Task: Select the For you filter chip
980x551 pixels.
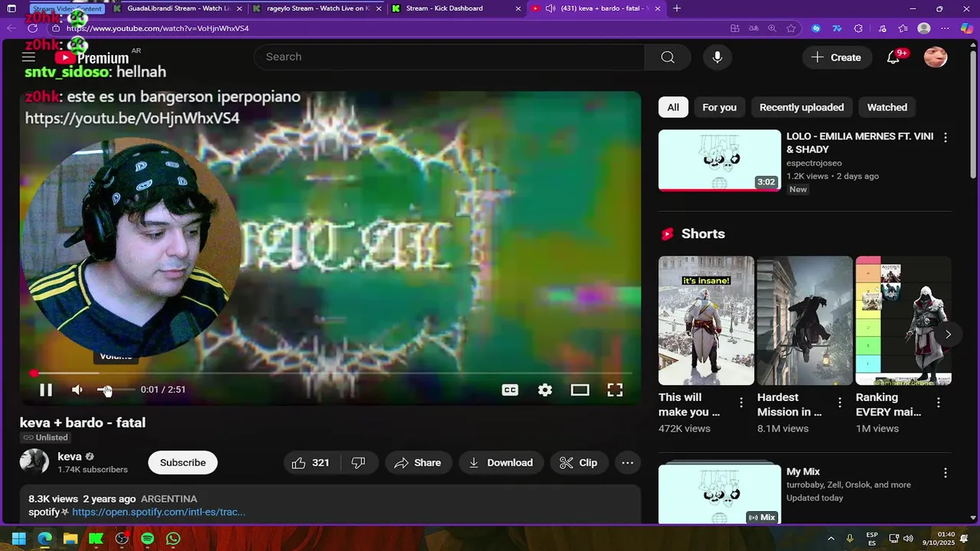Action: (x=720, y=107)
